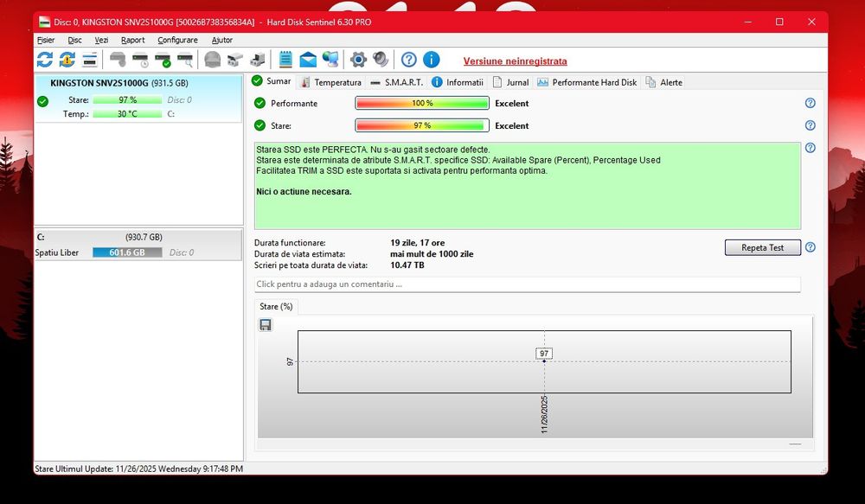Click help icon beside the green status box
The width and height of the screenshot is (865, 504).
tap(810, 148)
